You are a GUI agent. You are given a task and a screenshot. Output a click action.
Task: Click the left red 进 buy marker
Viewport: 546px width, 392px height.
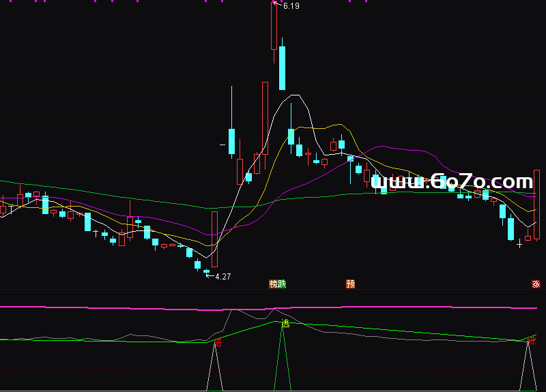217,342
